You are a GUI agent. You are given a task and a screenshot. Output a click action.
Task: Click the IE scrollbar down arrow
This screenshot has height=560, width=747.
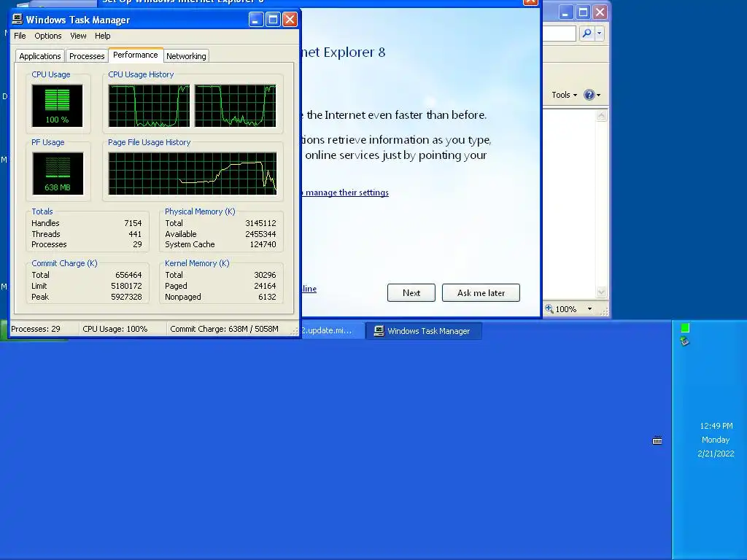[601, 292]
